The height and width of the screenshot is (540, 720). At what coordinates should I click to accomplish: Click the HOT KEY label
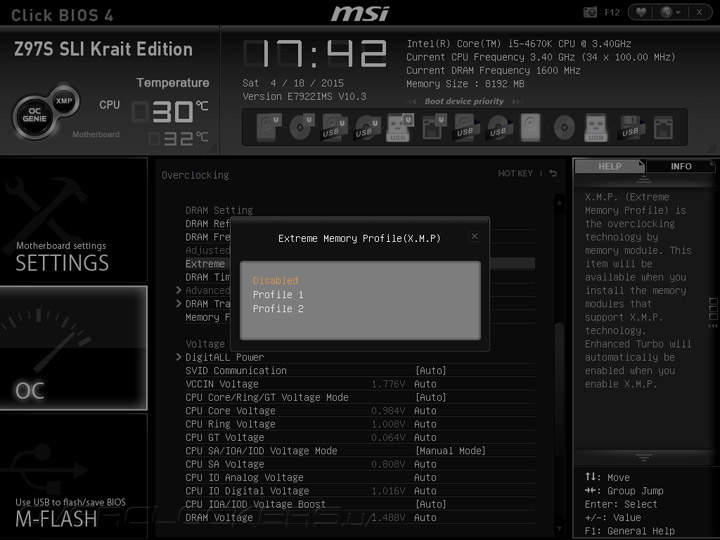pos(515,173)
